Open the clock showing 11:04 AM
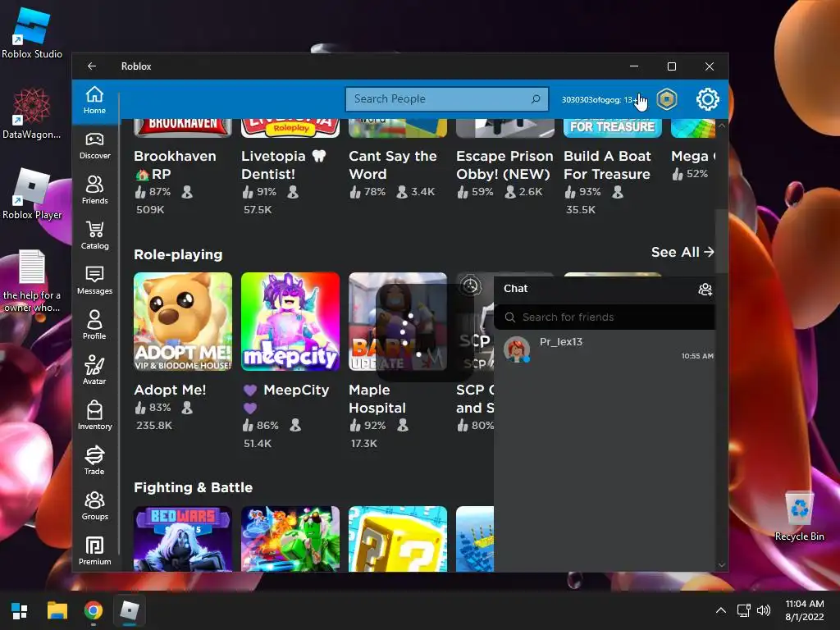 click(804, 610)
